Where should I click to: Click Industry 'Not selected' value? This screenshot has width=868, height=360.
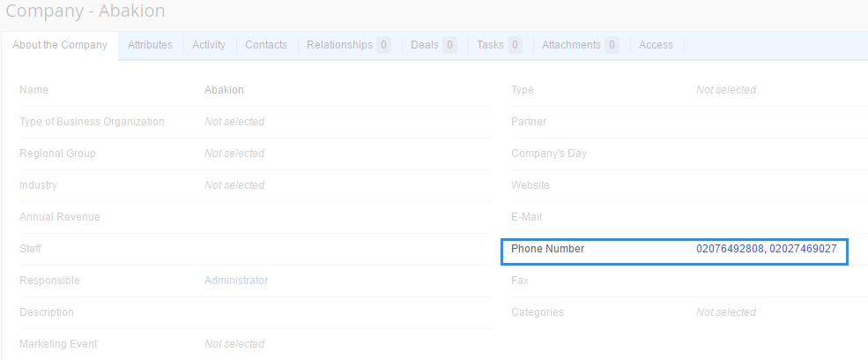coord(234,185)
